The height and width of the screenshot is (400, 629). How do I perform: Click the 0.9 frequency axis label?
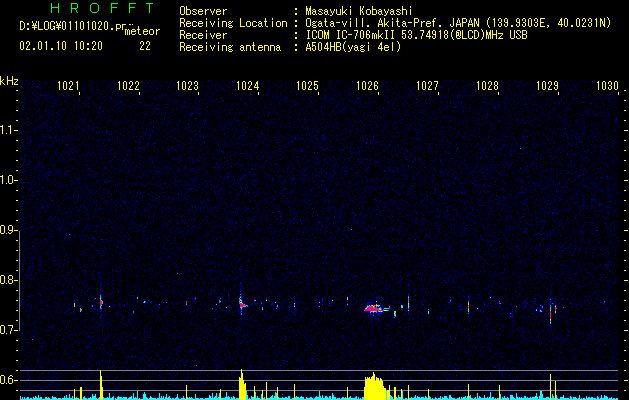point(8,230)
